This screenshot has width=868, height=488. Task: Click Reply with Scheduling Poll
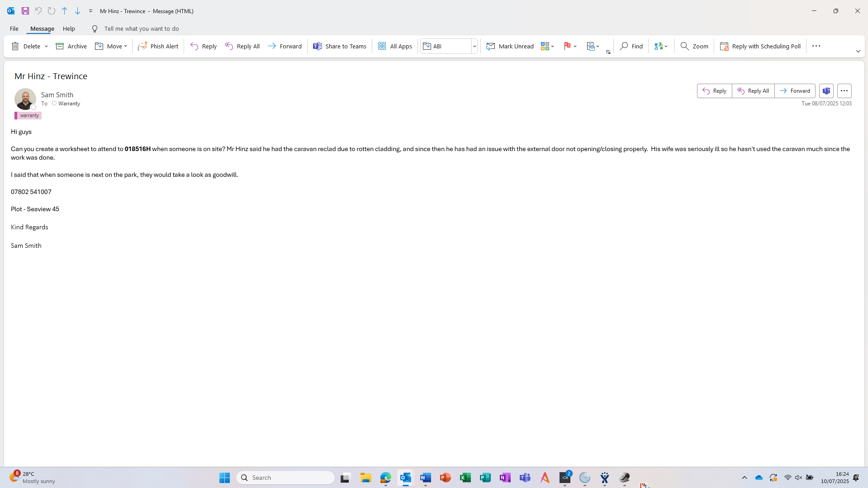(x=760, y=46)
